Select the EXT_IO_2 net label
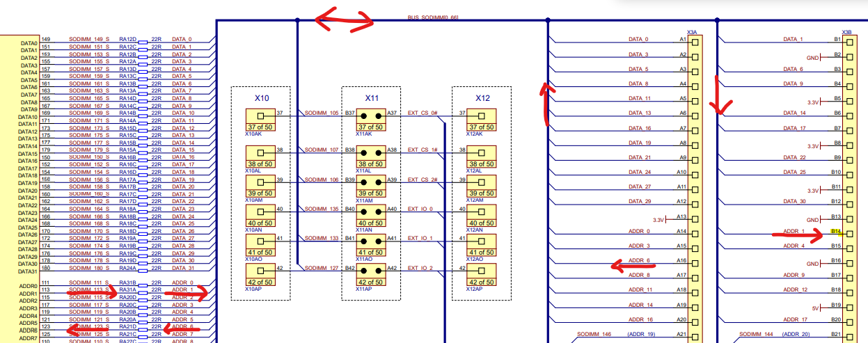 pos(420,268)
